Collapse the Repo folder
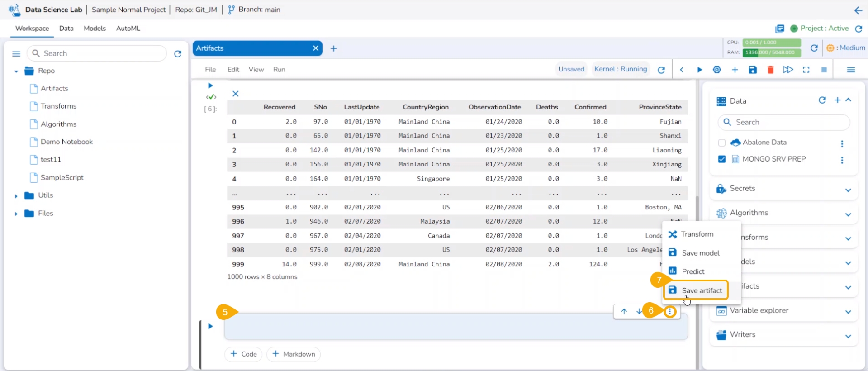 coord(16,71)
